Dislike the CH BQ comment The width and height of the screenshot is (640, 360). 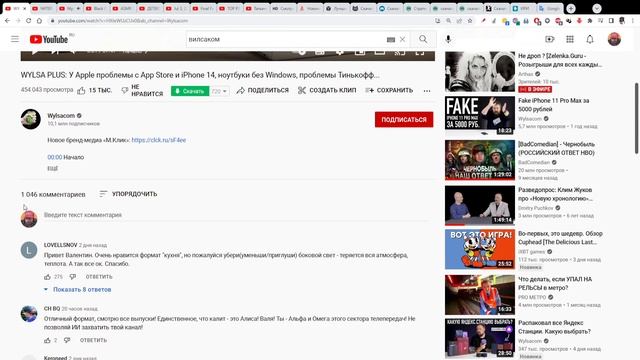(67, 340)
